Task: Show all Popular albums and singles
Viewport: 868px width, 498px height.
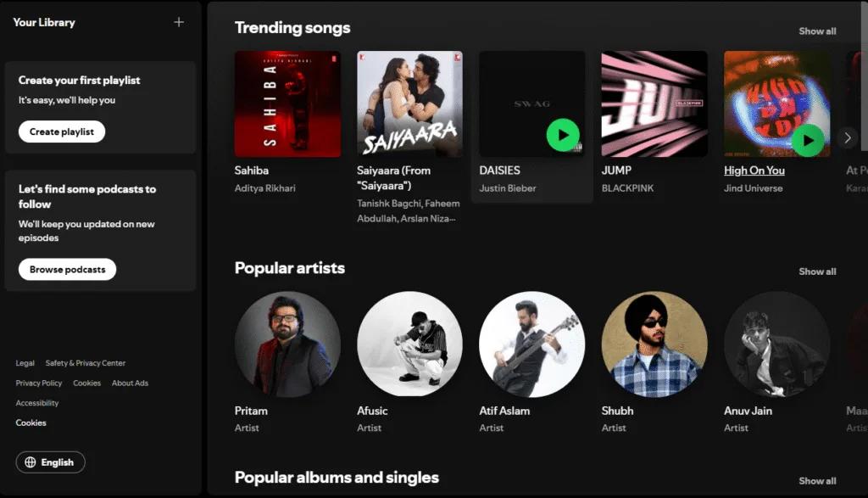Action: pos(817,481)
